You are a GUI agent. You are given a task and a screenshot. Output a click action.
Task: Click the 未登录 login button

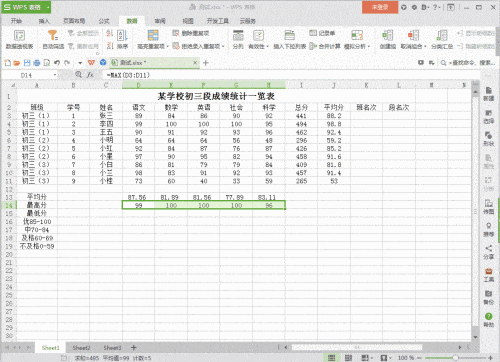click(380, 7)
